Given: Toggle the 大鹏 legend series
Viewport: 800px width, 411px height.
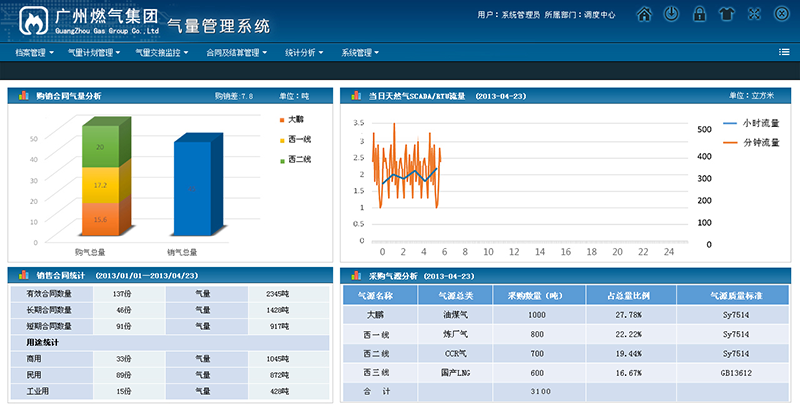Looking at the screenshot, I should point(294,119).
